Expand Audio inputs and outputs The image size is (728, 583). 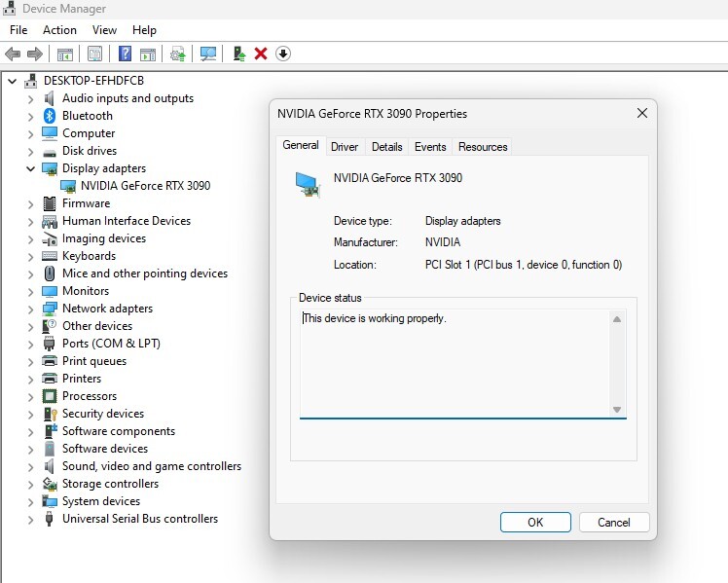click(30, 99)
